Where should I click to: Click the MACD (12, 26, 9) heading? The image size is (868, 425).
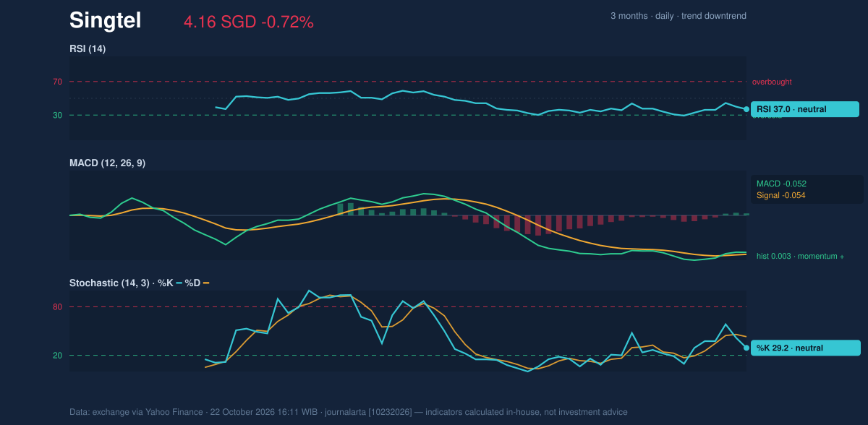coord(107,163)
